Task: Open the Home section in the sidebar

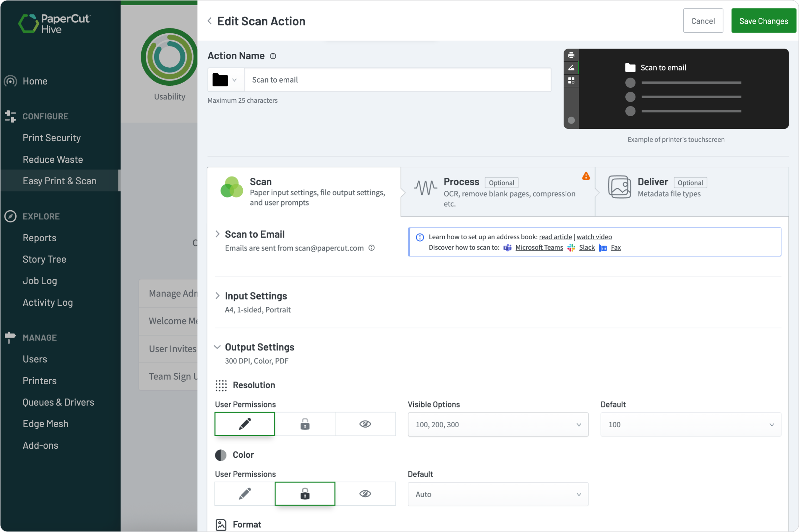Action: 35,81
